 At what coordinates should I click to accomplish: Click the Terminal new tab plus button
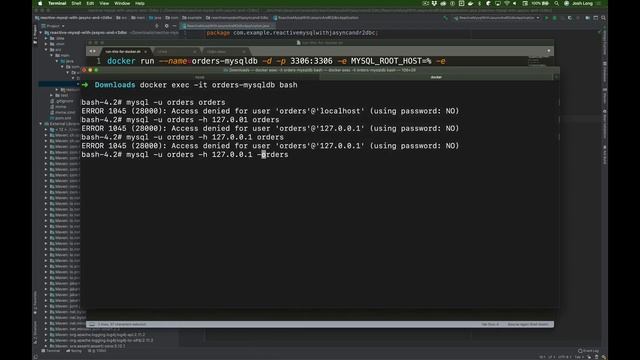(556, 77)
